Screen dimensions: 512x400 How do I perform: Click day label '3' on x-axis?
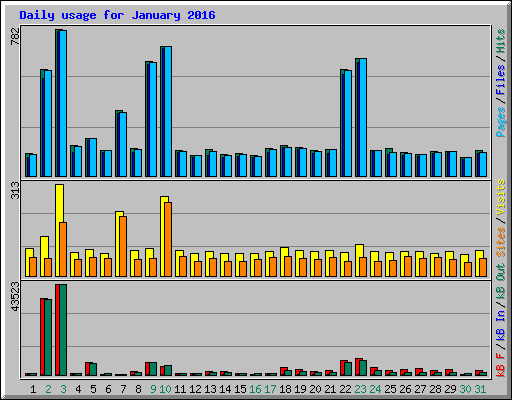click(x=63, y=389)
